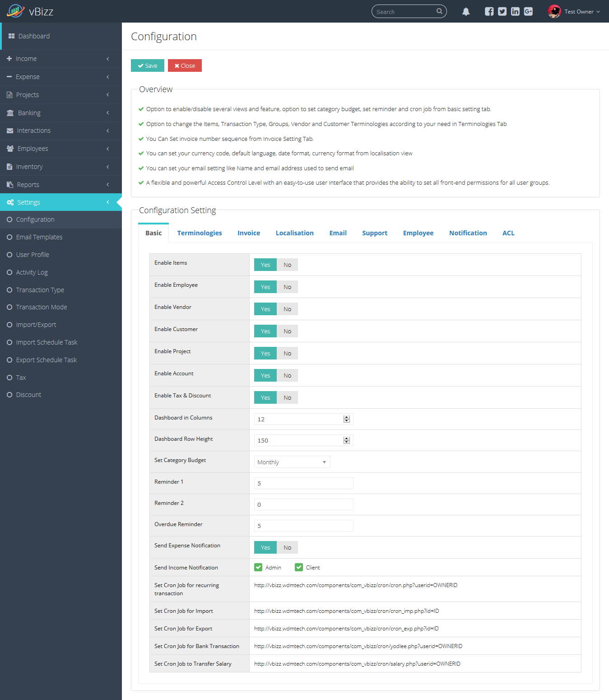Click the green Save button

pyautogui.click(x=148, y=65)
